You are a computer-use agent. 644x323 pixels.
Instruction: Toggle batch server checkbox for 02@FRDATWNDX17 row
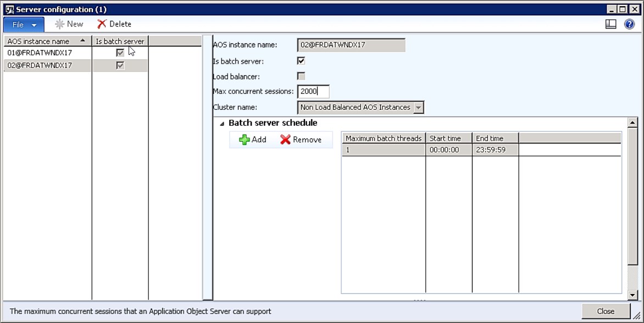tap(120, 65)
